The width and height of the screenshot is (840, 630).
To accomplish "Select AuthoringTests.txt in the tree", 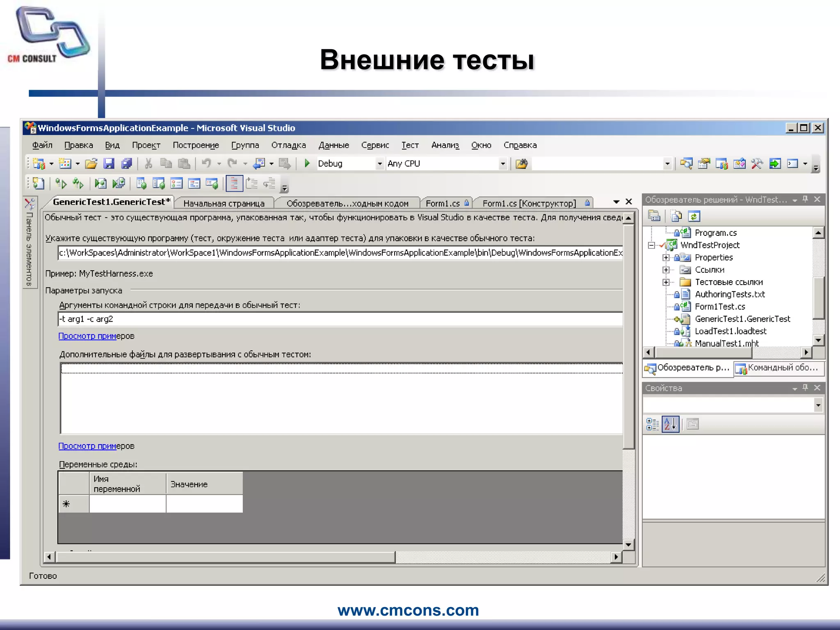I will pyautogui.click(x=730, y=294).
